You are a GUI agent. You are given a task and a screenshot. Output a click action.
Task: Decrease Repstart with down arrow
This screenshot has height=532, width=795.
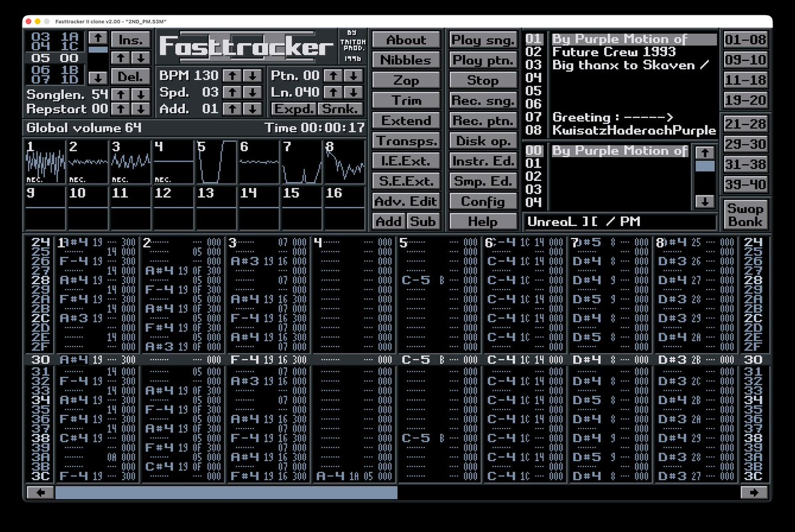pyautogui.click(x=140, y=109)
